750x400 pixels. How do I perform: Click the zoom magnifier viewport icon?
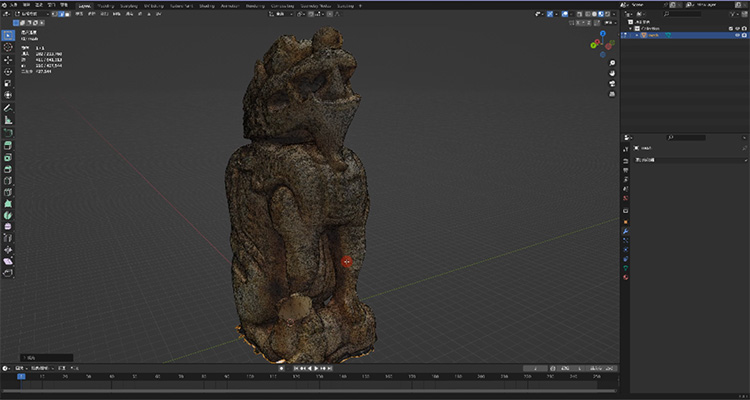click(x=610, y=61)
